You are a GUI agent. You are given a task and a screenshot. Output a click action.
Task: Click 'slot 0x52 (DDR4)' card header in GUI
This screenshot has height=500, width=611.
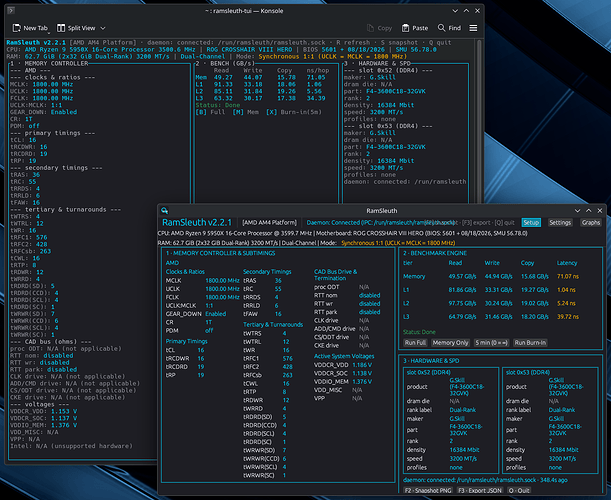click(x=429, y=372)
